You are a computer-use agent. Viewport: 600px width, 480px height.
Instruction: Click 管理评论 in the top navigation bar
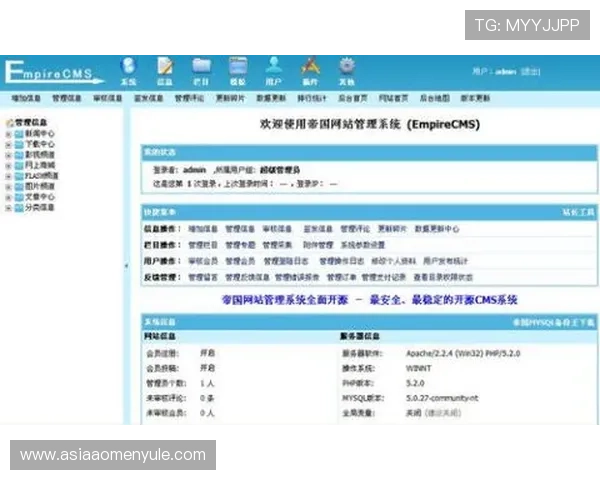(189, 98)
